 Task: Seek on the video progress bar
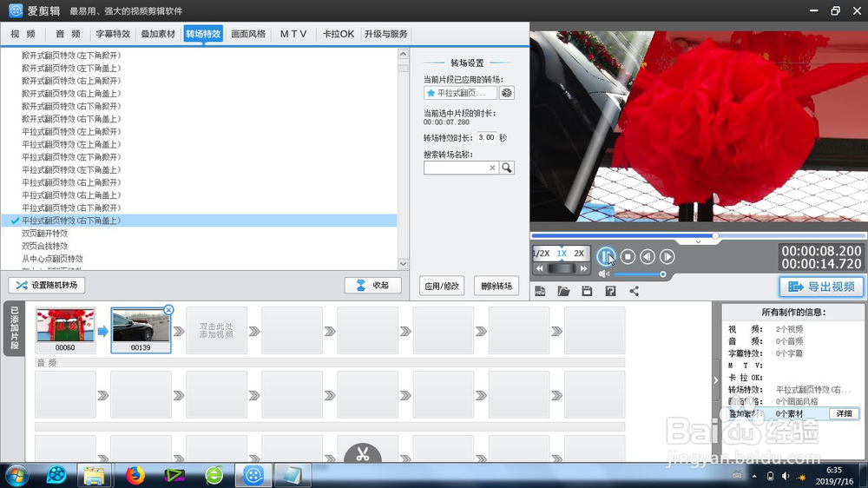(x=698, y=235)
